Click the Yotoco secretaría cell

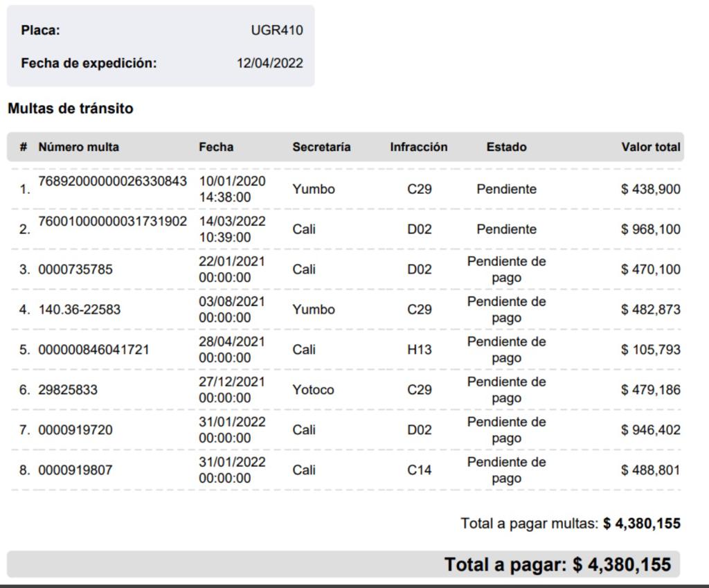tap(313, 390)
